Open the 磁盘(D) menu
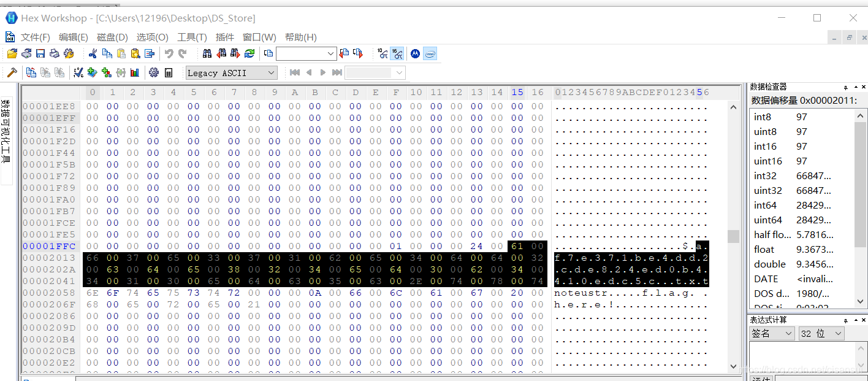This screenshot has height=381, width=868. point(112,37)
